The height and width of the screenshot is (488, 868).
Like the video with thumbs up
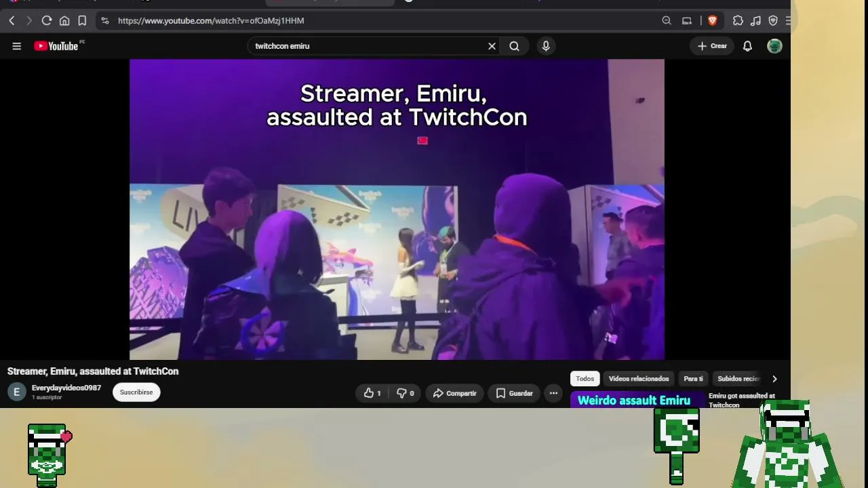[372, 393]
